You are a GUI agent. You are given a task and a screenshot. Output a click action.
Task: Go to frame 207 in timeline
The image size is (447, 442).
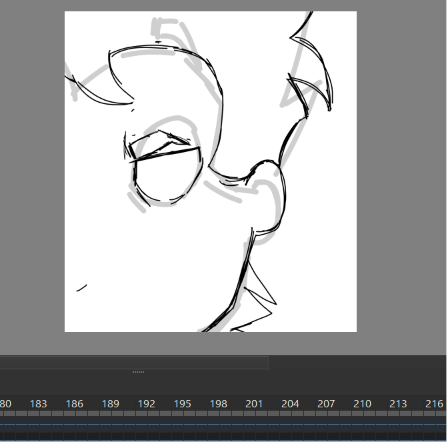click(326, 404)
